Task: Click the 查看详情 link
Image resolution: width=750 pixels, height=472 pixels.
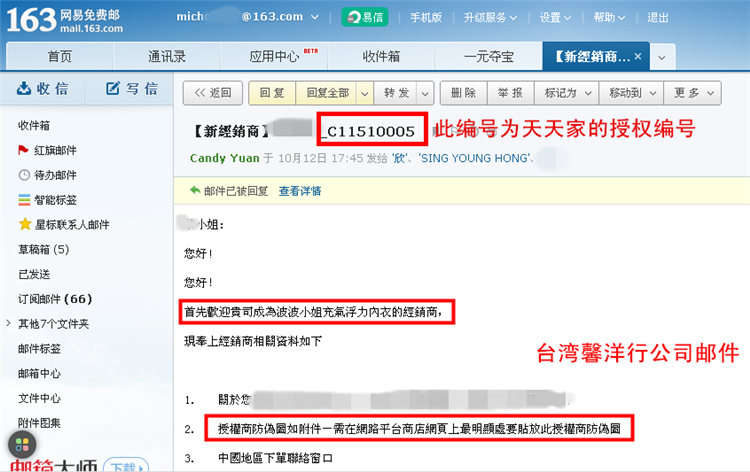Action: (300, 191)
